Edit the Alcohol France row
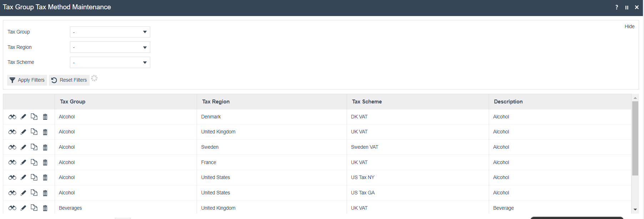Screen dimensions: 644x219 tap(23, 162)
